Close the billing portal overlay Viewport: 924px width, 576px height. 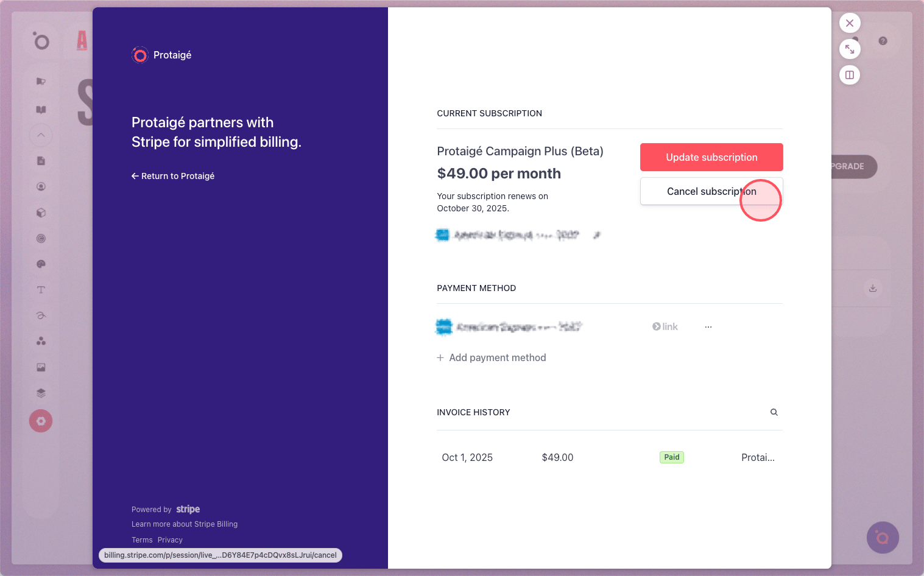coord(850,23)
